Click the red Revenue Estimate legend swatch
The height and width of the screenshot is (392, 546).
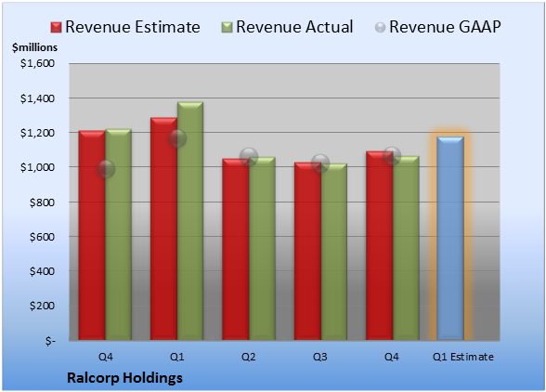(56, 28)
